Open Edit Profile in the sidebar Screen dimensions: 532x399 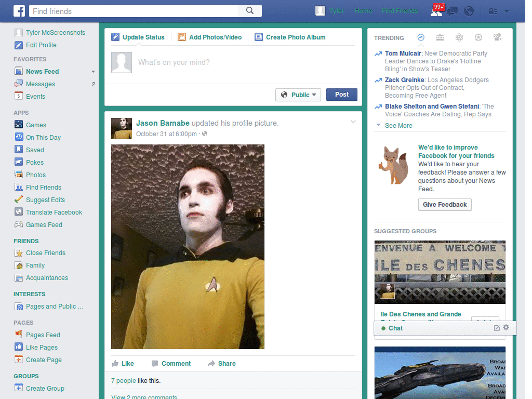coord(41,45)
